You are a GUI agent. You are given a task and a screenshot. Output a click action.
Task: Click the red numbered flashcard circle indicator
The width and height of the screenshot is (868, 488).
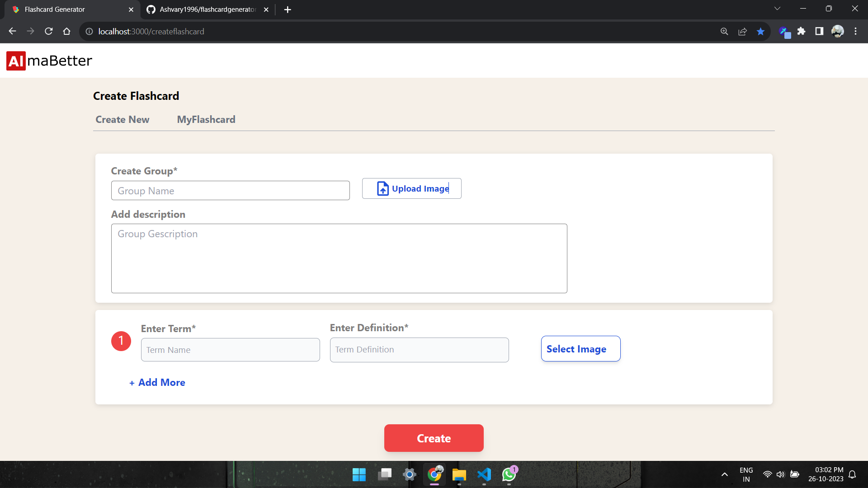click(121, 341)
